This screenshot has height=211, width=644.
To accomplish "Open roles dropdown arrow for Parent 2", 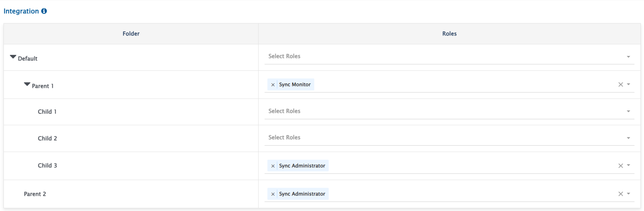I will tap(628, 194).
